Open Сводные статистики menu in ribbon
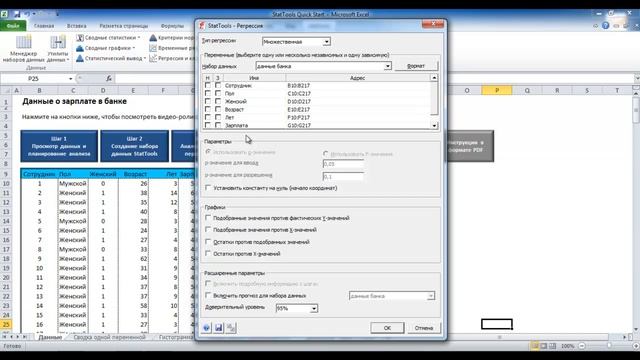This screenshot has width=640, height=360. [x=108, y=38]
